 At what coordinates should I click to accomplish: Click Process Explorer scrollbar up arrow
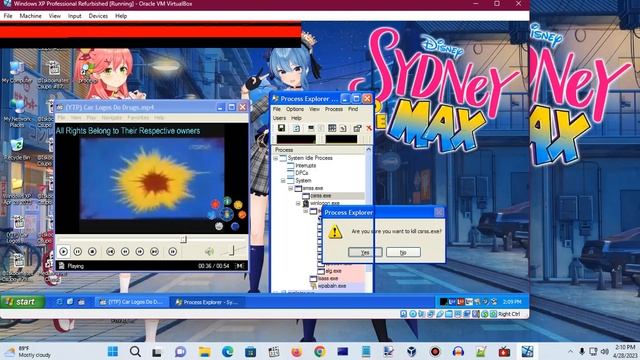(x=369, y=150)
